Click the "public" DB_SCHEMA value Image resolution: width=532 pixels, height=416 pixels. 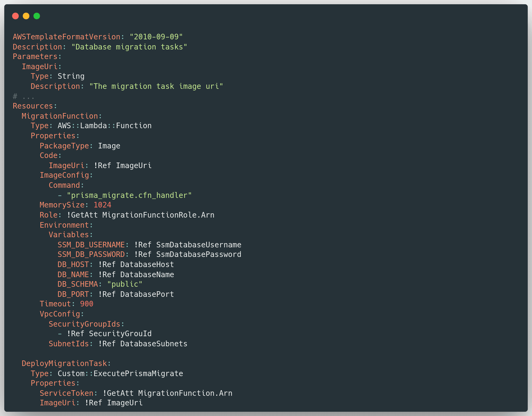pos(125,284)
